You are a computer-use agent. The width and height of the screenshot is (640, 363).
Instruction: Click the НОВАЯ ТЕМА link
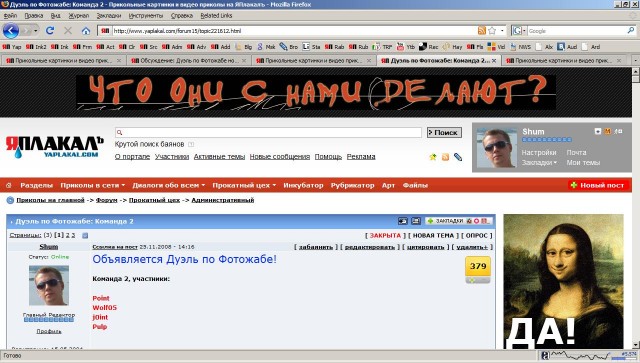click(433, 236)
